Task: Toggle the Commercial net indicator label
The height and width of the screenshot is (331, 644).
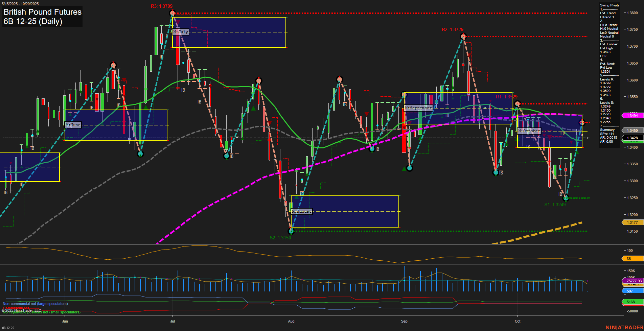Action: (15, 308)
